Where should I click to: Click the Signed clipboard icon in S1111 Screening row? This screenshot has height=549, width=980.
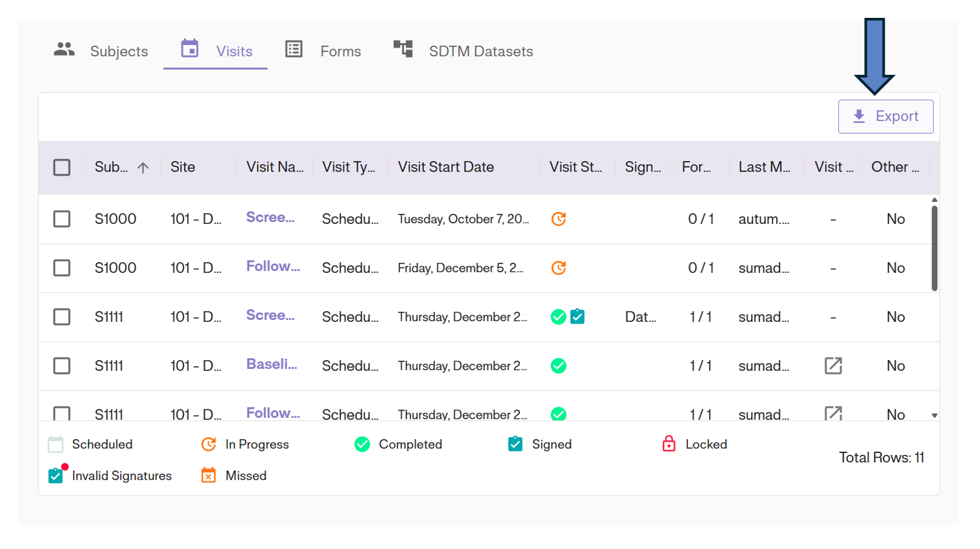577,317
